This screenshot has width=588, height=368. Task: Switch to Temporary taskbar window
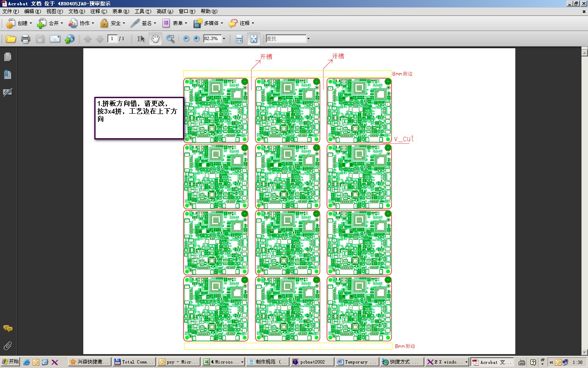356,362
